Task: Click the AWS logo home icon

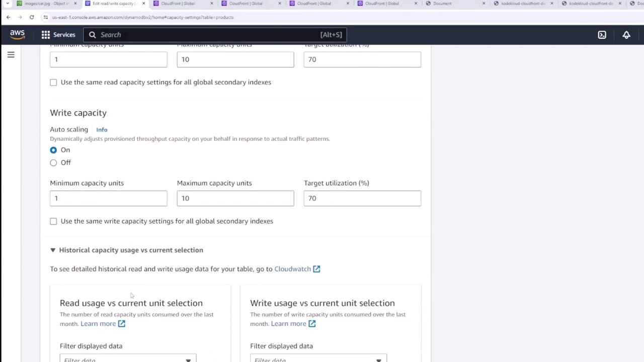Action: click(x=17, y=34)
